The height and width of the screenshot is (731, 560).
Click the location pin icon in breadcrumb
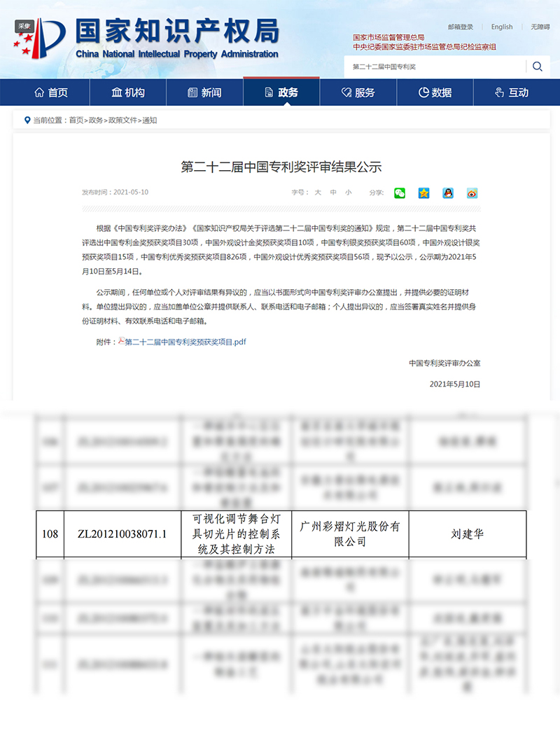[x=27, y=120]
